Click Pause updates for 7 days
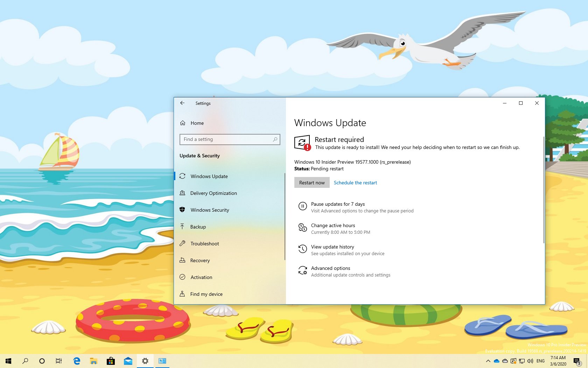 (356, 207)
